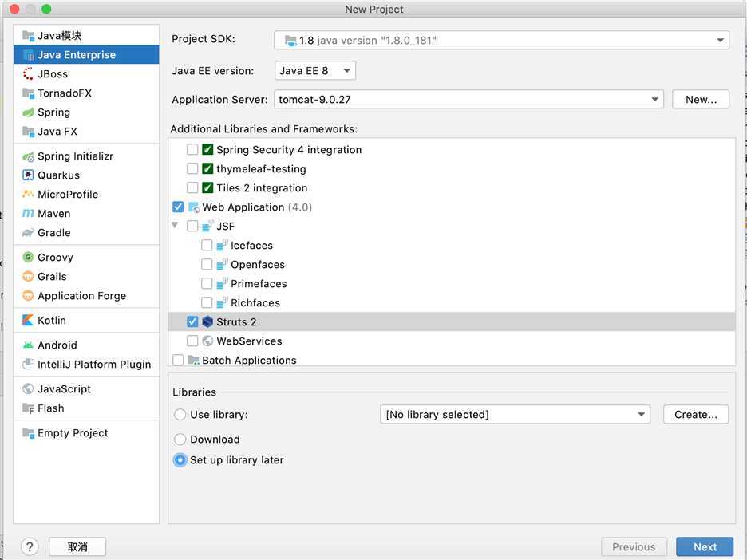Enable Spring Security 4 integration checkbox
The width and height of the screenshot is (747, 560).
[192, 149]
